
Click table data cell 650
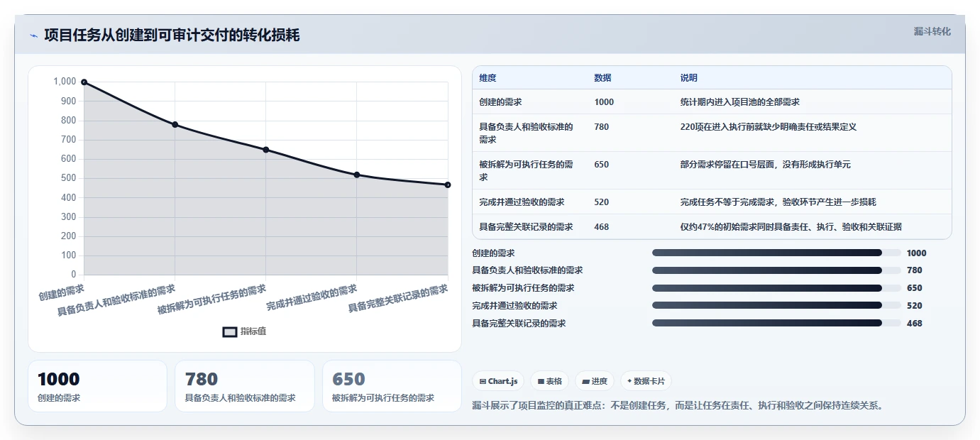click(630, 171)
